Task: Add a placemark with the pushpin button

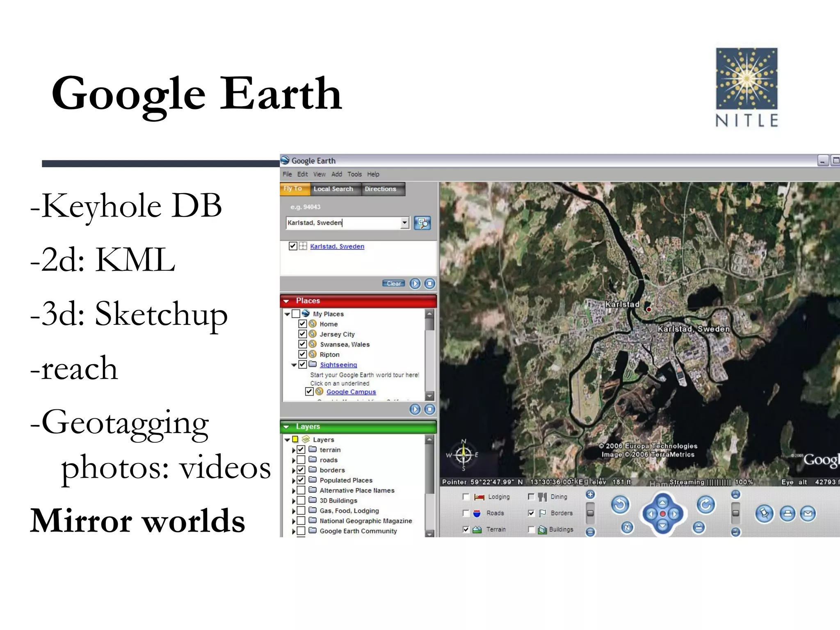Action: coord(765,514)
